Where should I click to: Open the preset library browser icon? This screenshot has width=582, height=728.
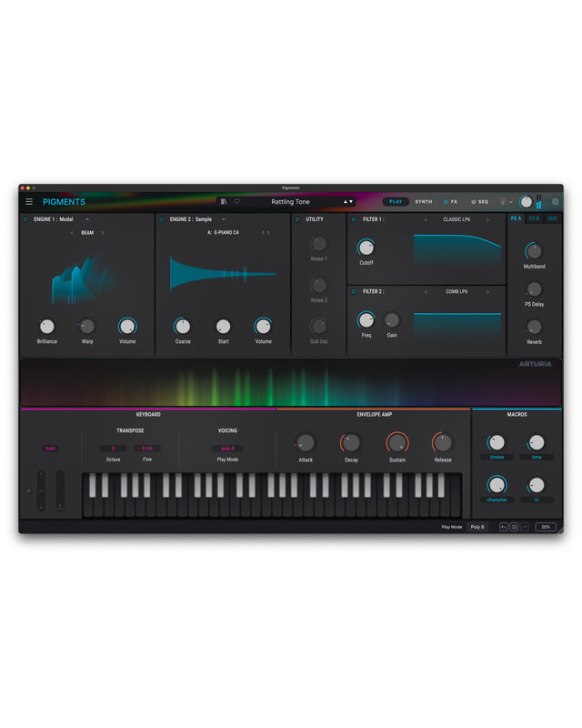pyautogui.click(x=224, y=201)
